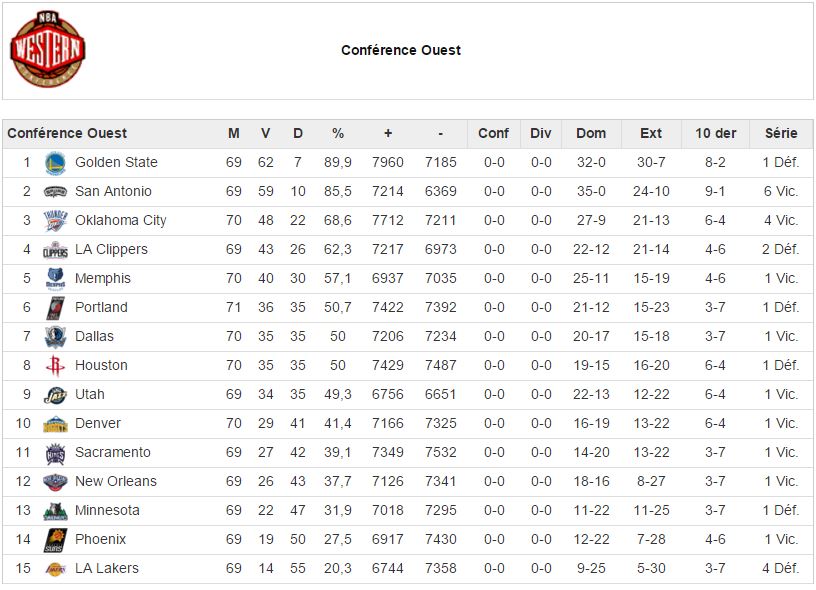The image size is (816, 590).
Task: Click the NBA Western Conference logo
Action: click(47, 49)
